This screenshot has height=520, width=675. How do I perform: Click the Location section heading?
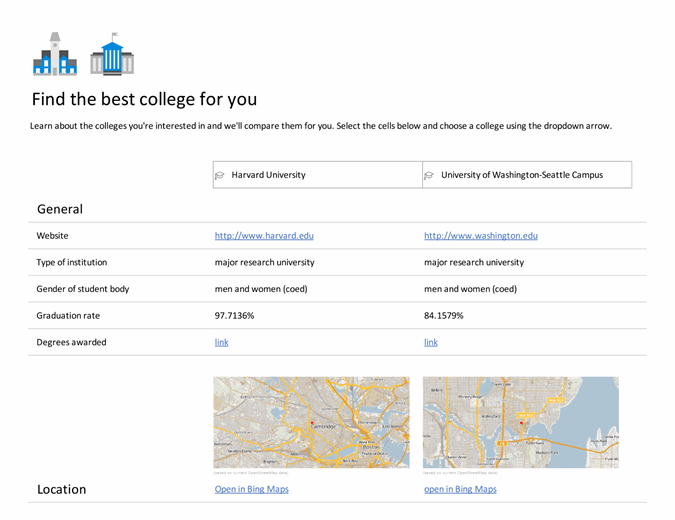[62, 489]
